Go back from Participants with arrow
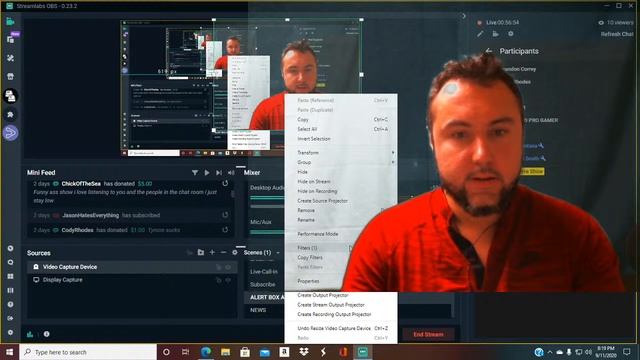 pyautogui.click(x=489, y=51)
